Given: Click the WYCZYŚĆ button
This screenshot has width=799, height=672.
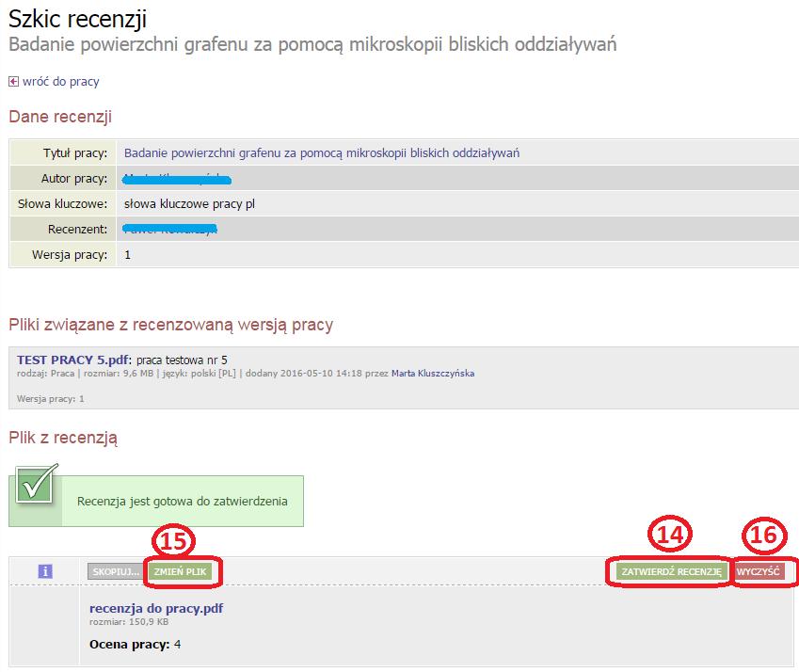Looking at the screenshot, I should pyautogui.click(x=758, y=571).
